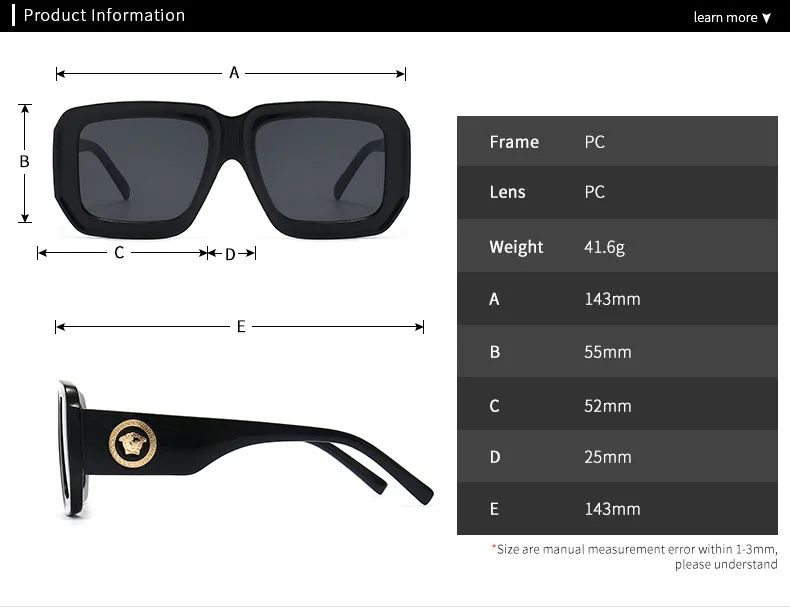Select the side view sunglasses image
The height and width of the screenshot is (607, 790).
point(245,449)
